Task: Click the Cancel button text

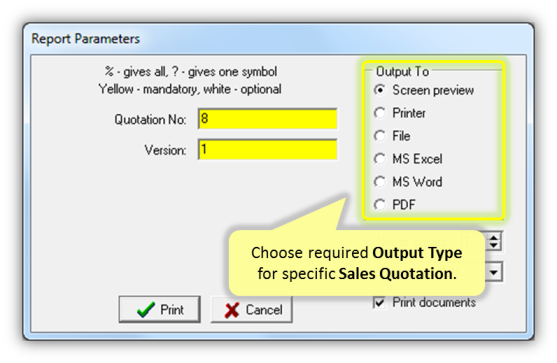Action: [264, 310]
